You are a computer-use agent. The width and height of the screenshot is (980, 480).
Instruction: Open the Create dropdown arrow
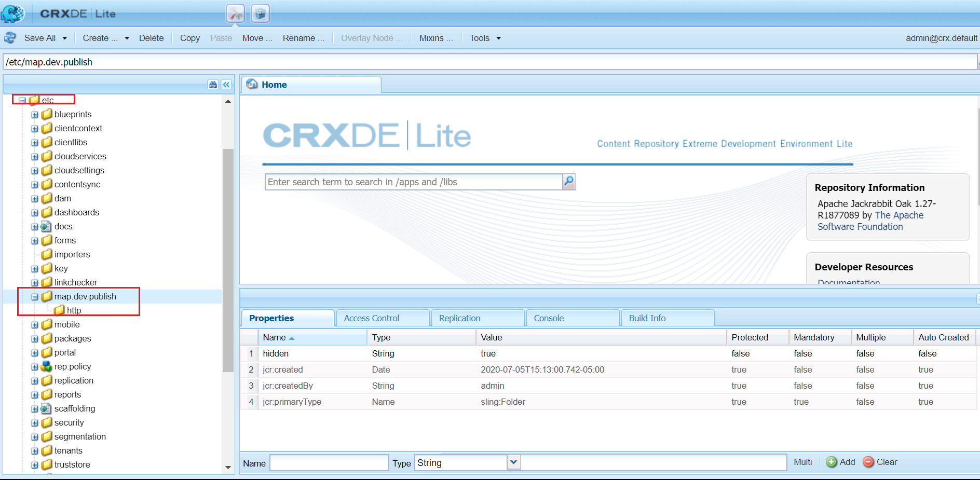click(127, 38)
